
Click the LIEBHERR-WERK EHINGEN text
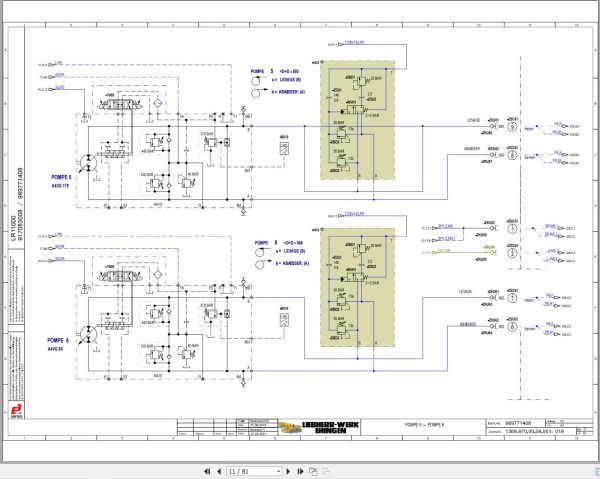331,427
